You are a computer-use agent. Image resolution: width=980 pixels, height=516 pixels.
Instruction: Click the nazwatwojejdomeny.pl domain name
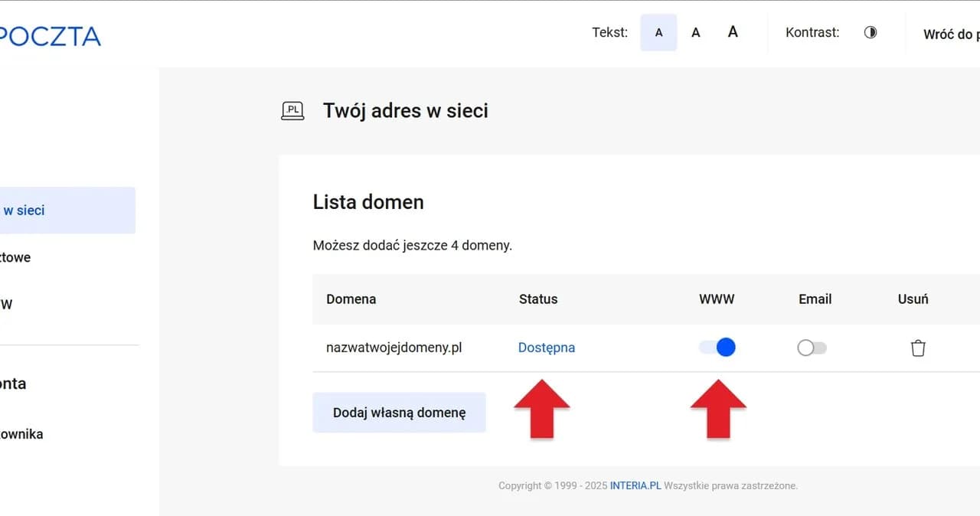click(x=394, y=348)
